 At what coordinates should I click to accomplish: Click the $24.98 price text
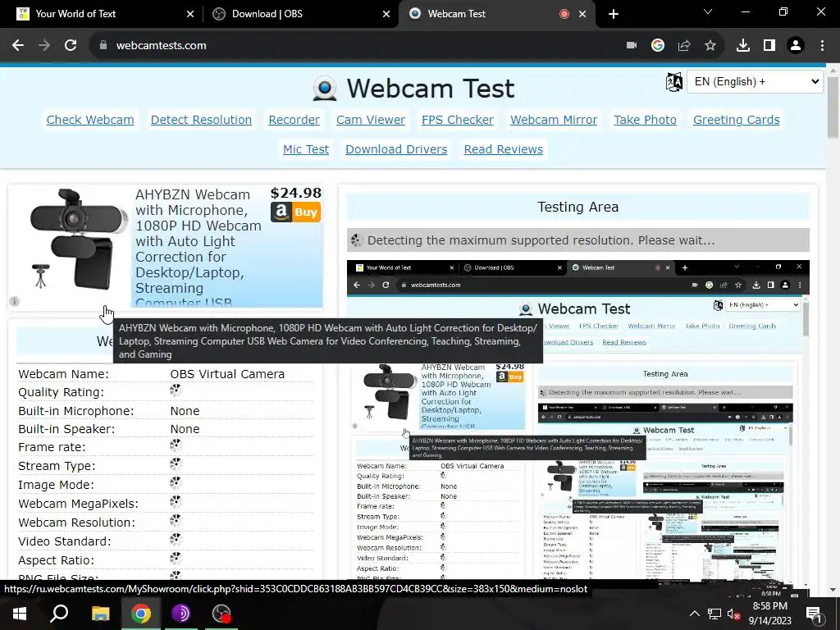click(295, 193)
